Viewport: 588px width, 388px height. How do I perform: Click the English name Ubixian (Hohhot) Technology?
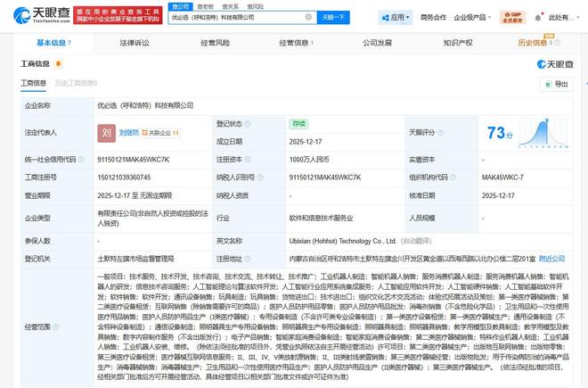[x=343, y=241]
